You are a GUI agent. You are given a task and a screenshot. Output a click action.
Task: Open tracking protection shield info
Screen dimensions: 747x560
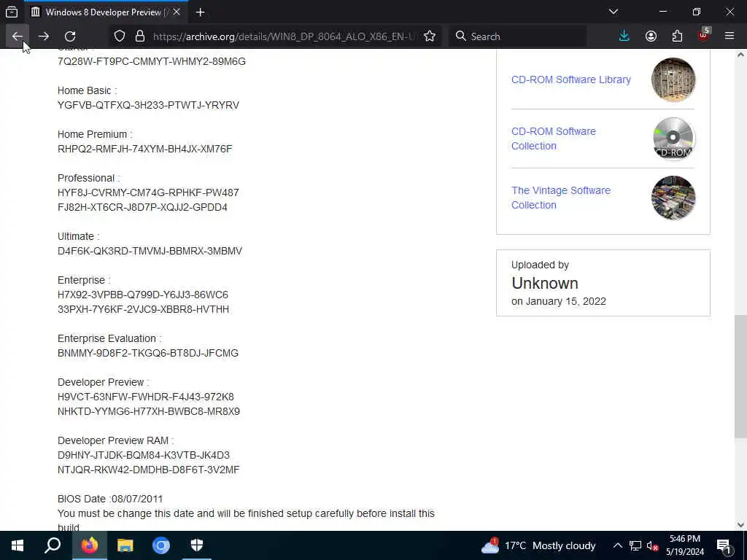(120, 36)
